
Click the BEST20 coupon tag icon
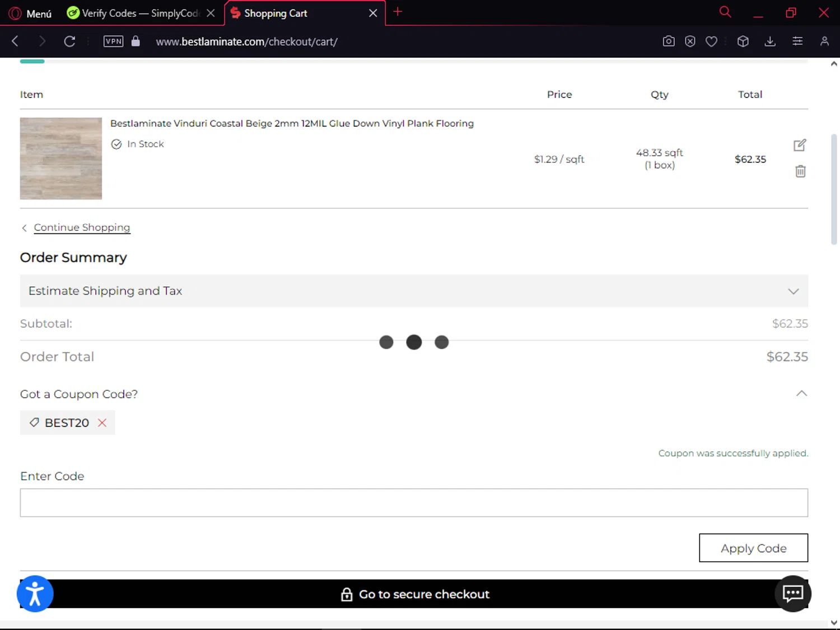point(34,423)
